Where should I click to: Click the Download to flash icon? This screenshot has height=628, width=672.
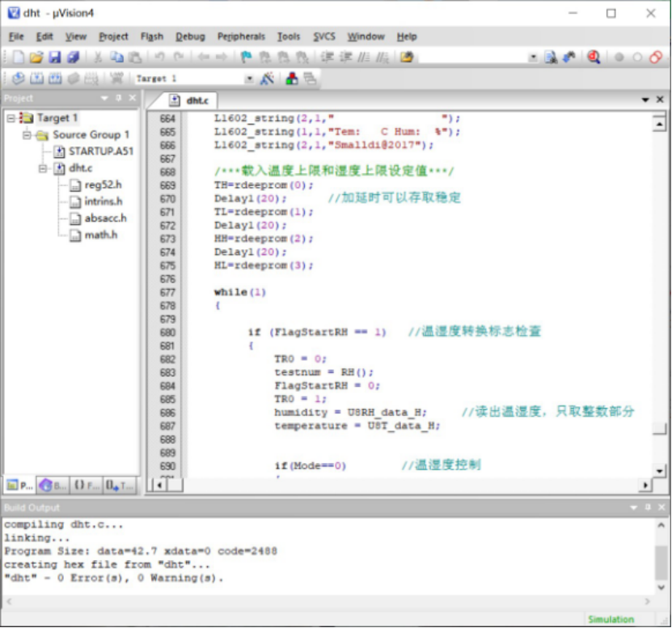coord(116,78)
